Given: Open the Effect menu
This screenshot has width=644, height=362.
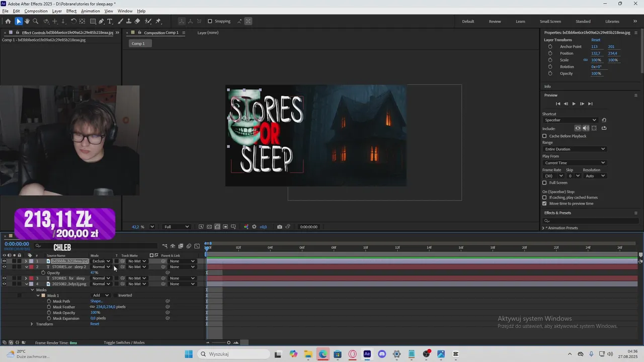Looking at the screenshot, I should click(x=71, y=11).
